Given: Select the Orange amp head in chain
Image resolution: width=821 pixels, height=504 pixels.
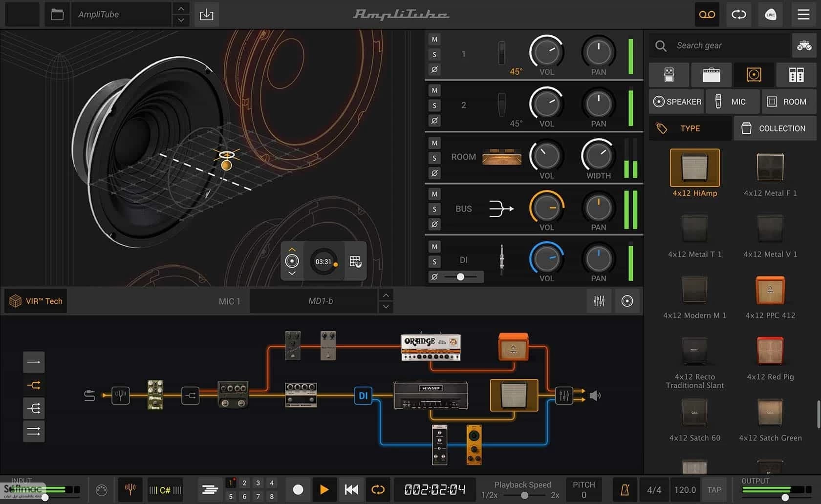Looking at the screenshot, I should tap(431, 348).
